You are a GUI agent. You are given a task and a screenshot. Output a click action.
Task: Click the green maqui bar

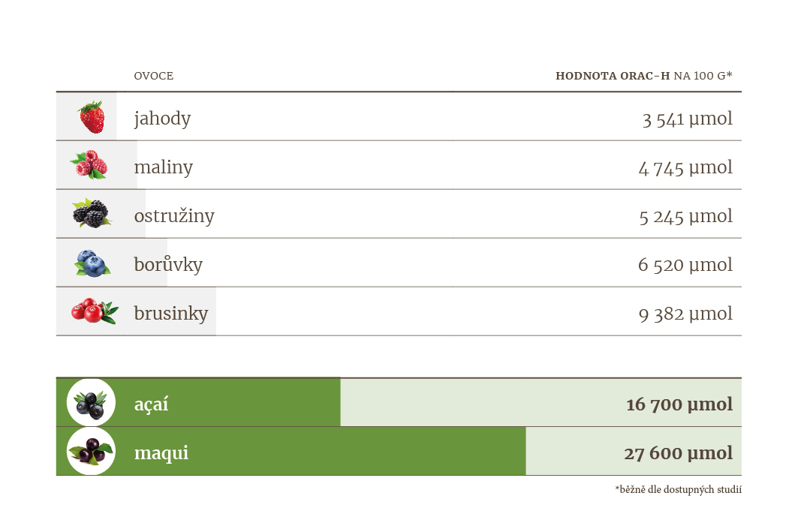(291, 451)
